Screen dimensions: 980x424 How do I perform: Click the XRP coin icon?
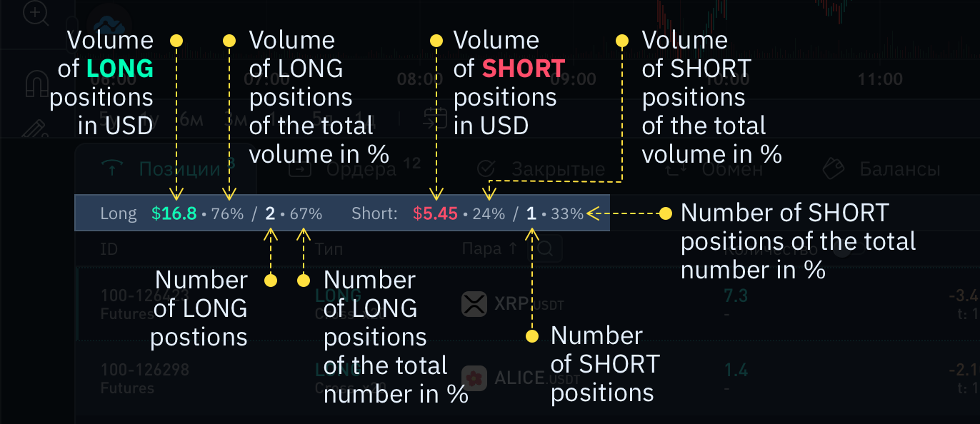(474, 304)
